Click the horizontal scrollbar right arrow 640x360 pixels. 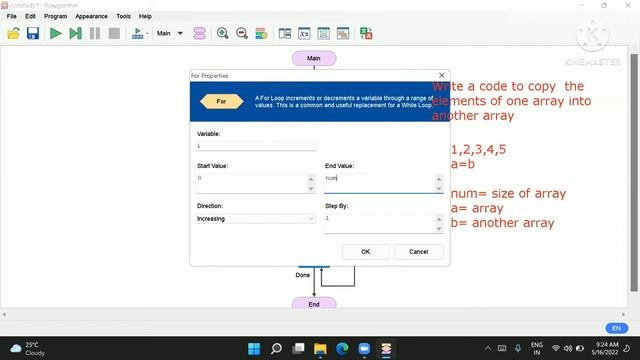pos(623,315)
